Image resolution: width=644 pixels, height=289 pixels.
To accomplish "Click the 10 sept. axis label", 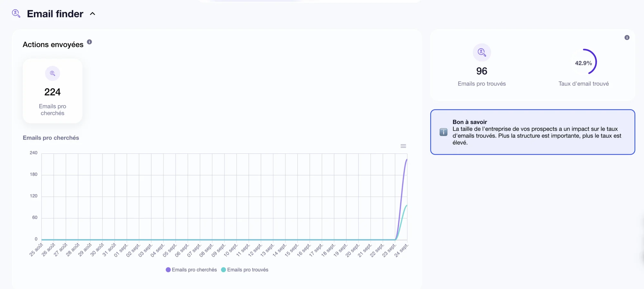I will (x=231, y=250).
